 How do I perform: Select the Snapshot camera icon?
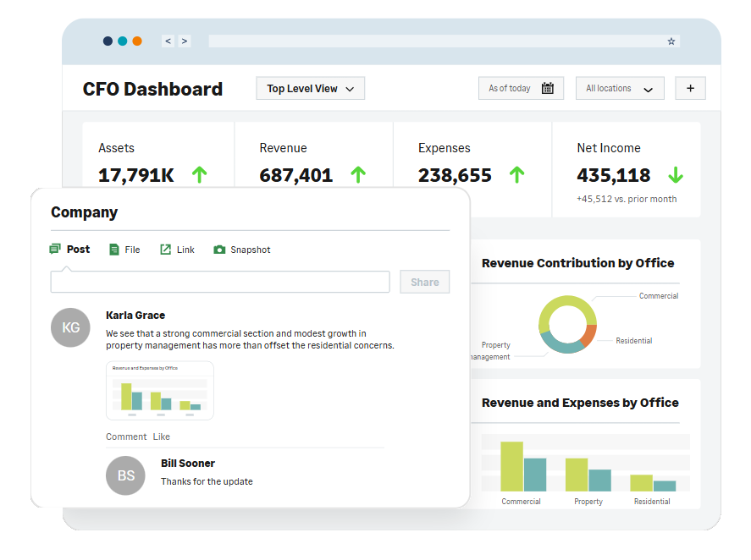tap(218, 249)
